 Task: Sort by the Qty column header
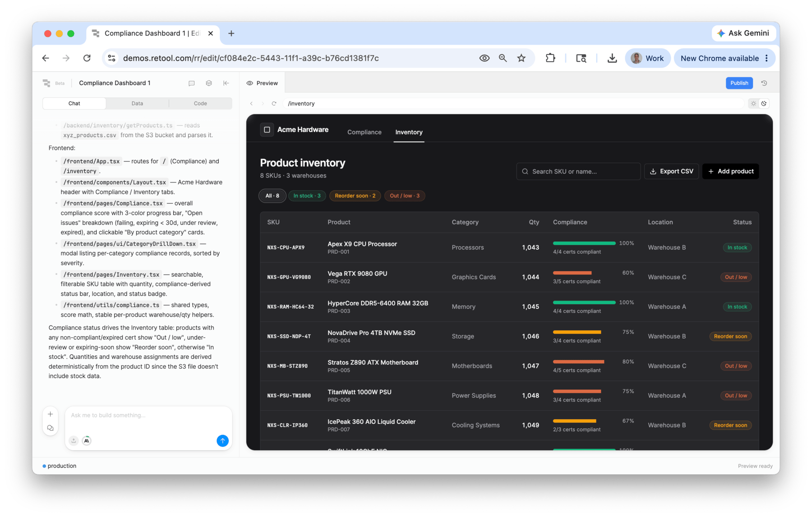(x=534, y=222)
